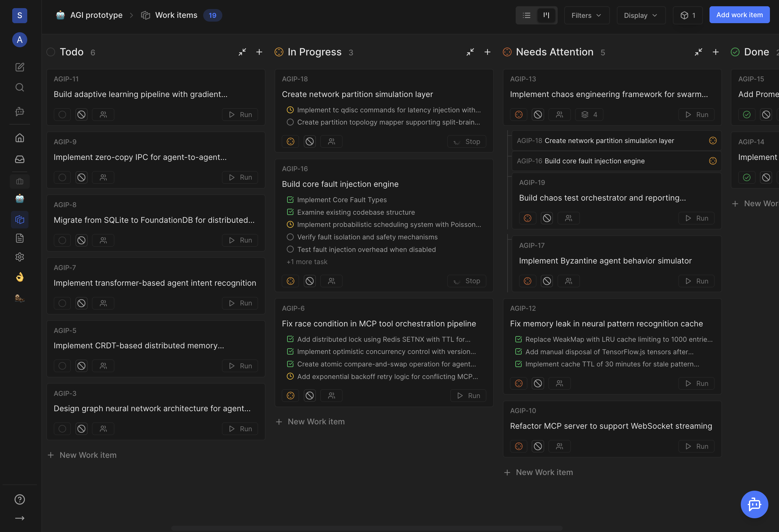Stop the AGIP-18 work item
This screenshot has height=532, width=779.
pos(467,142)
